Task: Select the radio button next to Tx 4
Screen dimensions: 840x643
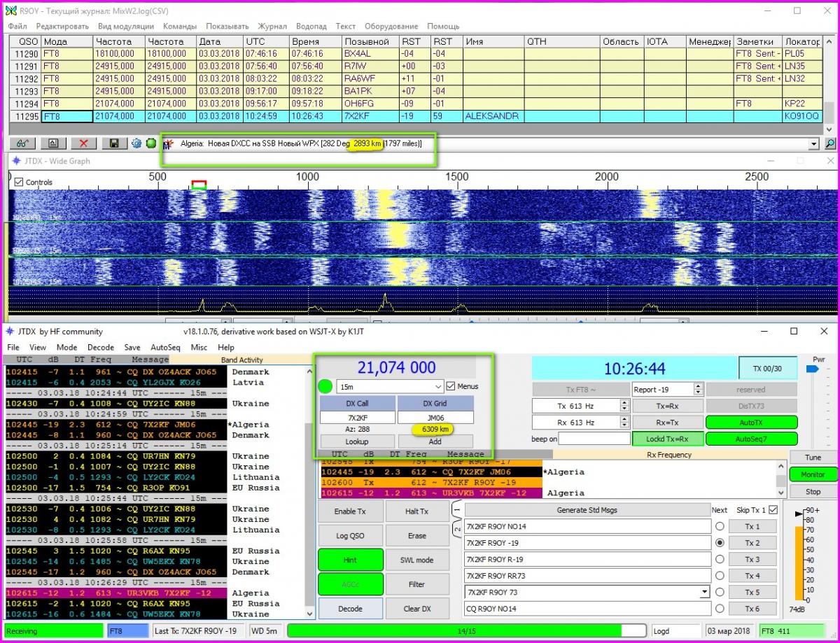Action: tap(719, 576)
